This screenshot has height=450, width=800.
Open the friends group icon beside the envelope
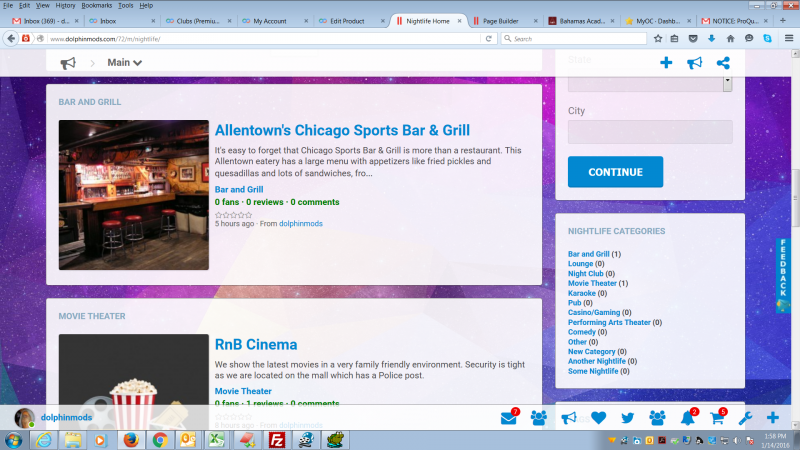click(x=538, y=418)
